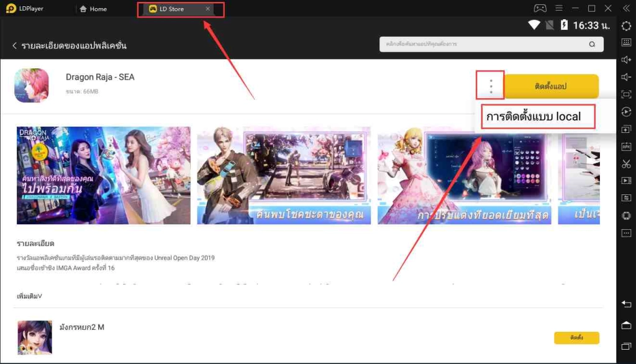Open LDPlayer hamburger menu
This screenshot has width=636, height=364.
tap(559, 8)
